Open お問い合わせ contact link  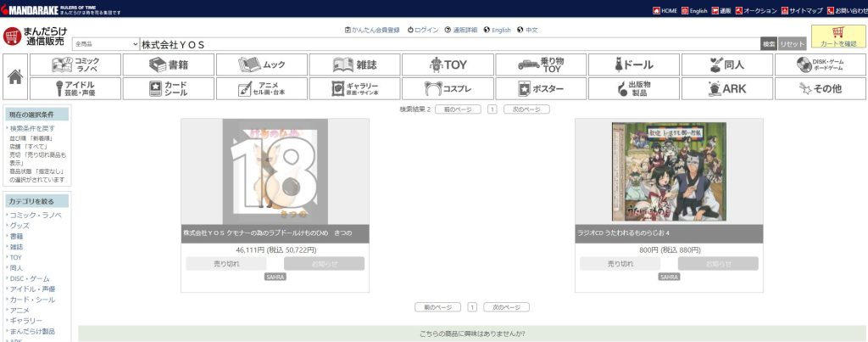coord(847,10)
